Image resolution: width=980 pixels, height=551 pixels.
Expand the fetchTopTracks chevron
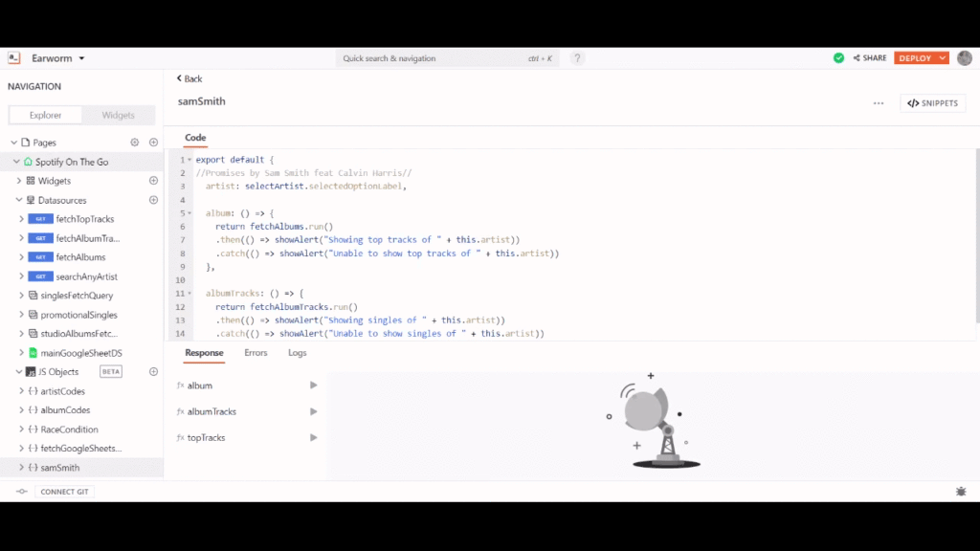point(21,219)
